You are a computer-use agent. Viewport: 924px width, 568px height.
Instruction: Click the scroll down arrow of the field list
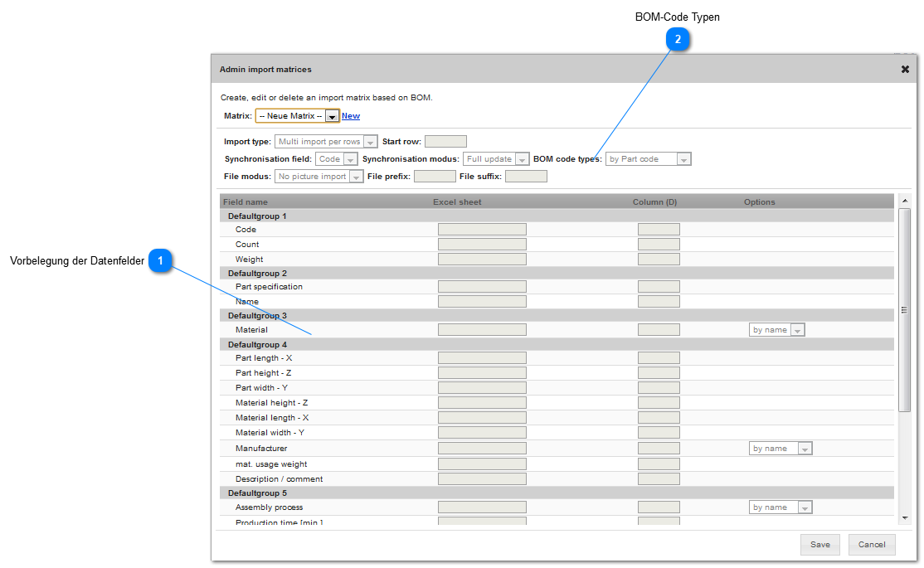pyautogui.click(x=905, y=518)
